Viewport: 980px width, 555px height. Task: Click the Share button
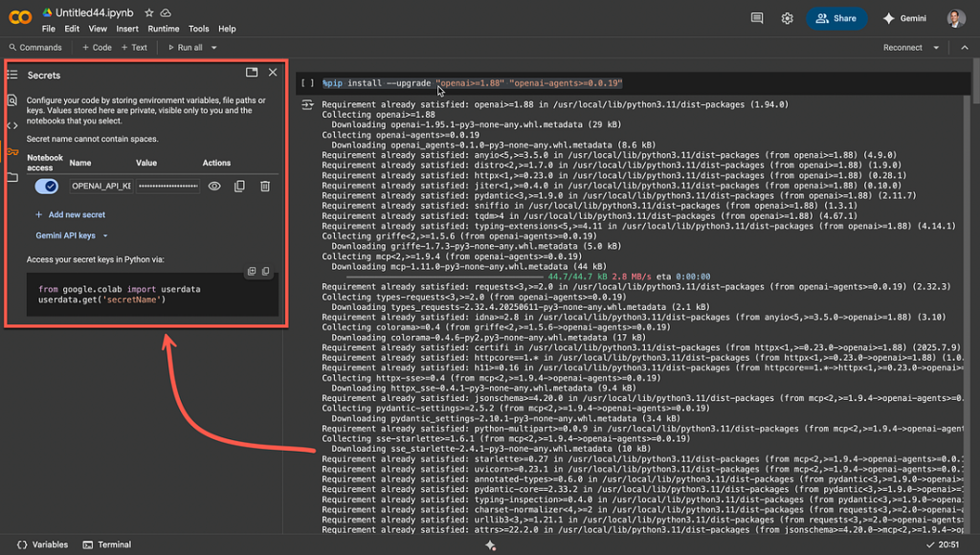[835, 17]
